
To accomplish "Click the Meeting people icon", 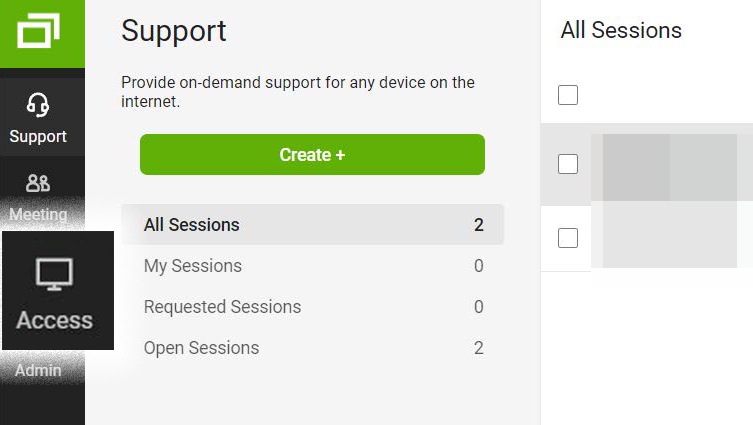I will (x=38, y=183).
